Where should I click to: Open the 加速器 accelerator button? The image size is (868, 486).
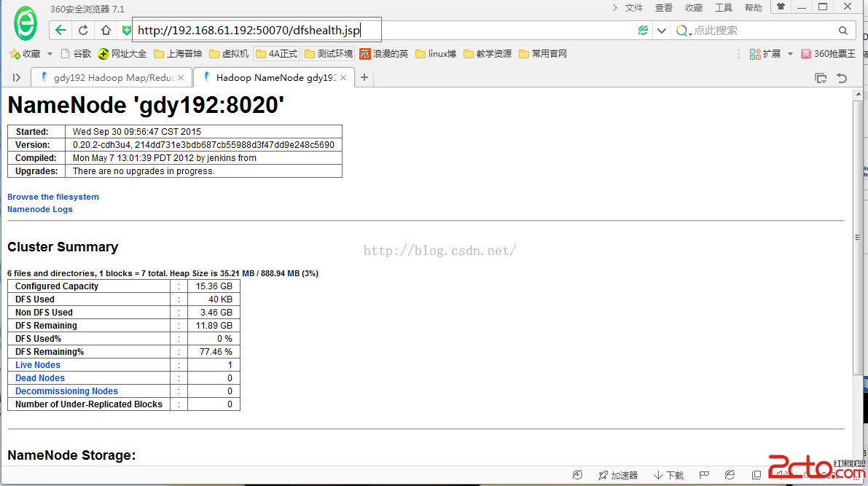pos(618,475)
